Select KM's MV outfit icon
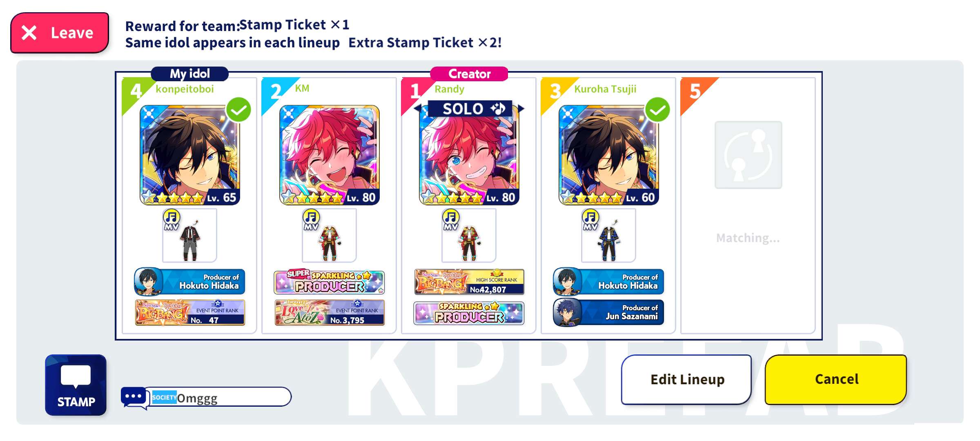The width and height of the screenshot is (980, 441). point(329,236)
